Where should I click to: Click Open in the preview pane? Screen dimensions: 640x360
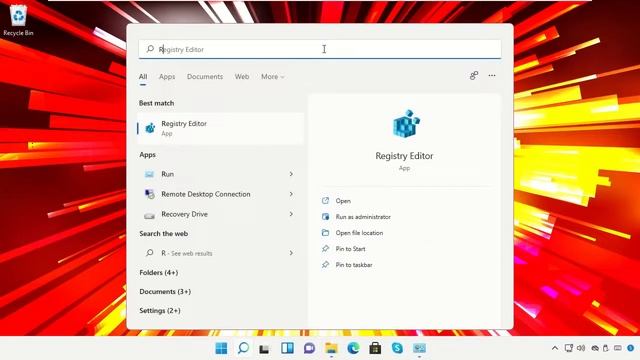343,201
